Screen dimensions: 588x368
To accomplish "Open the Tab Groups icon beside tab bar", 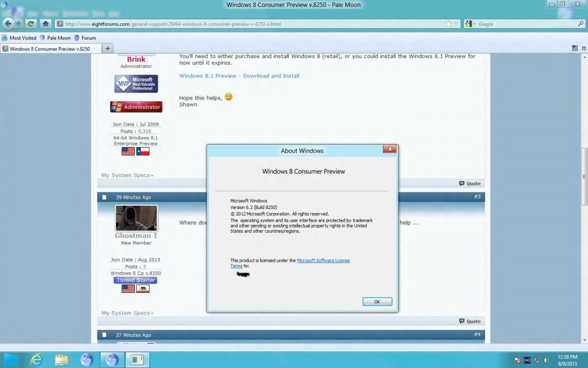I will pos(575,48).
